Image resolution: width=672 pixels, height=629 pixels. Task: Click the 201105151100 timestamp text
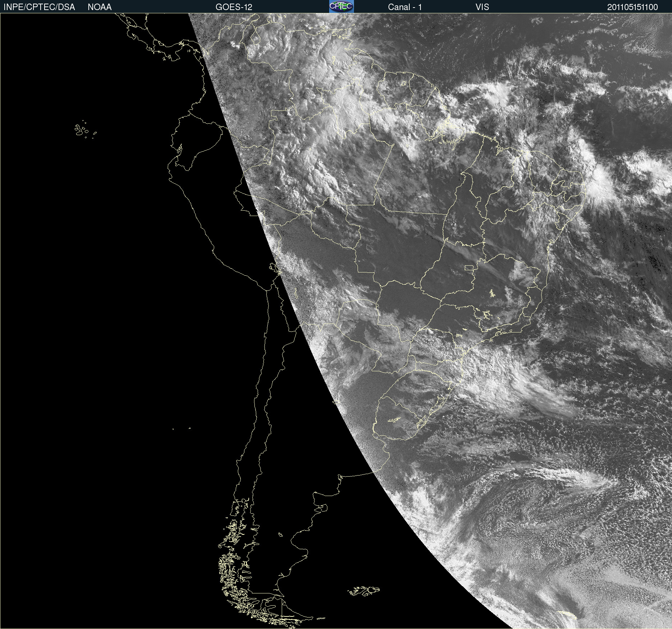point(632,7)
